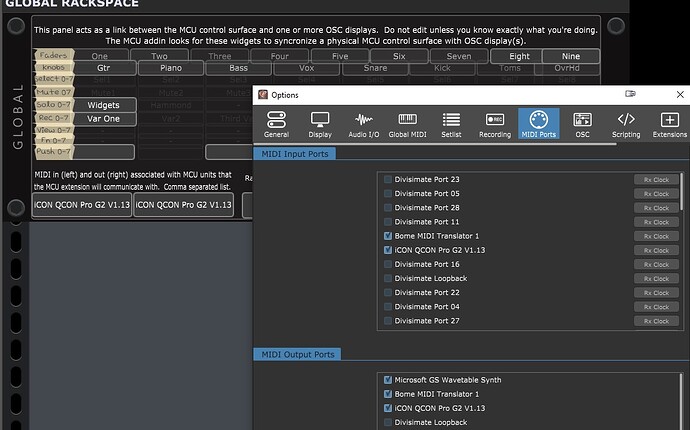690x430 pixels.
Task: Click the Var One button in Rec row
Action: [x=103, y=118]
